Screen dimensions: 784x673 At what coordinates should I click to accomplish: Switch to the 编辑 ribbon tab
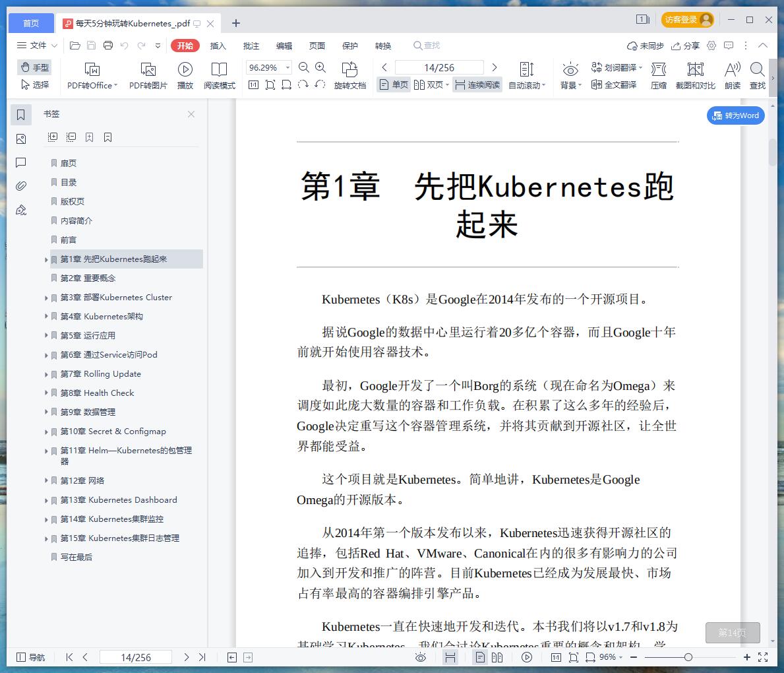pyautogui.click(x=284, y=46)
